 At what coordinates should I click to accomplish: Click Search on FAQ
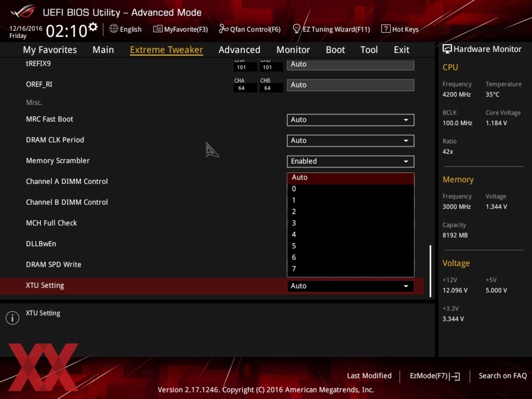pyautogui.click(x=503, y=376)
